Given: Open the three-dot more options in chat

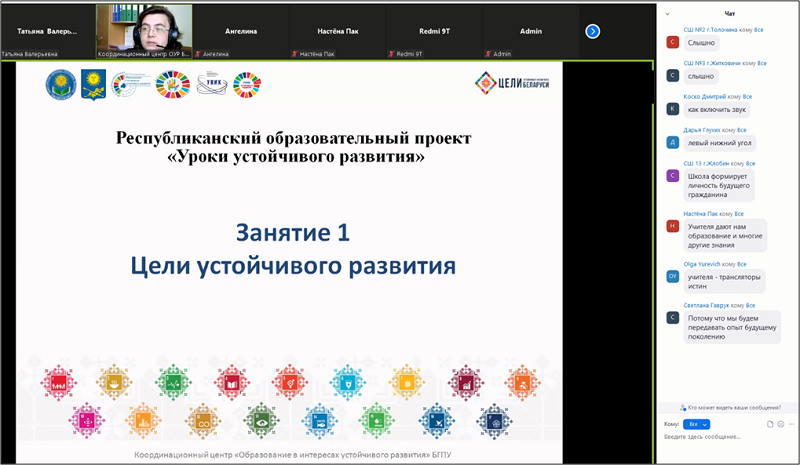Looking at the screenshot, I should [x=791, y=424].
